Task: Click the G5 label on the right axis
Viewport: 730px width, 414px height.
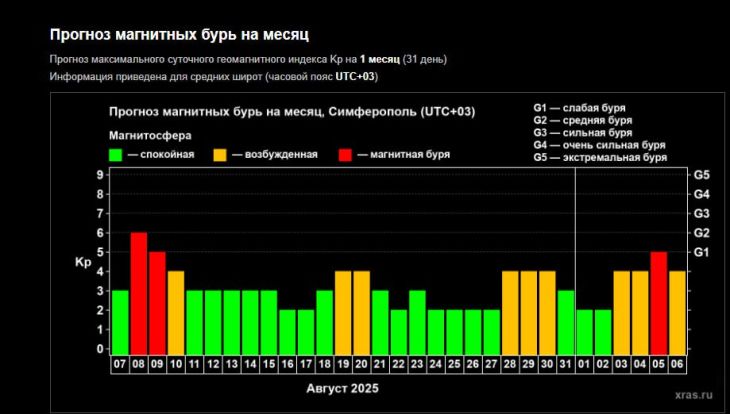Action: 701,175
